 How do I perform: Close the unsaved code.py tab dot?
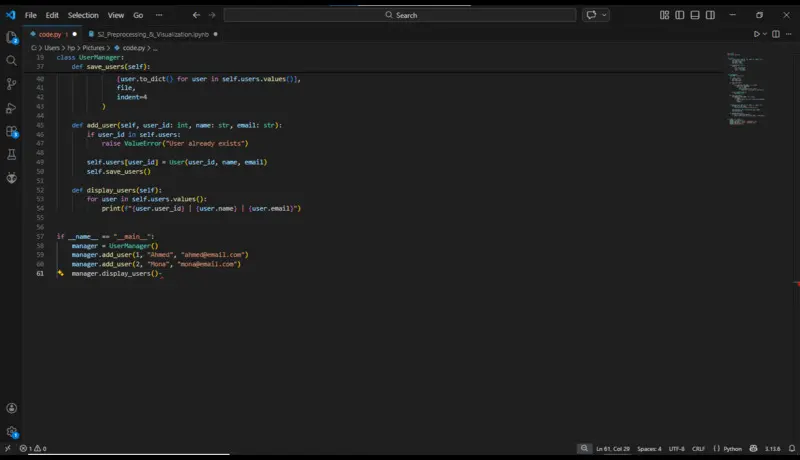(74, 34)
